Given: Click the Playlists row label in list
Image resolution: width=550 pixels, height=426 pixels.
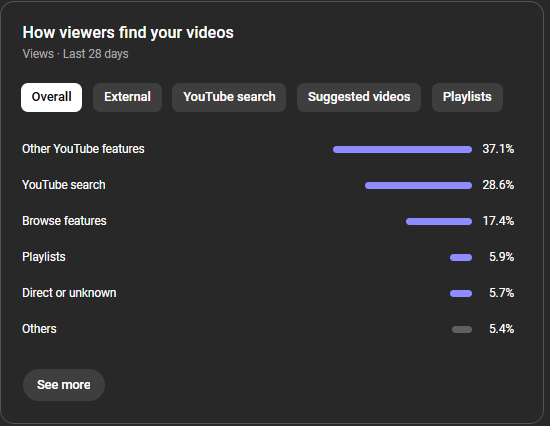Looking at the screenshot, I should [44, 257].
